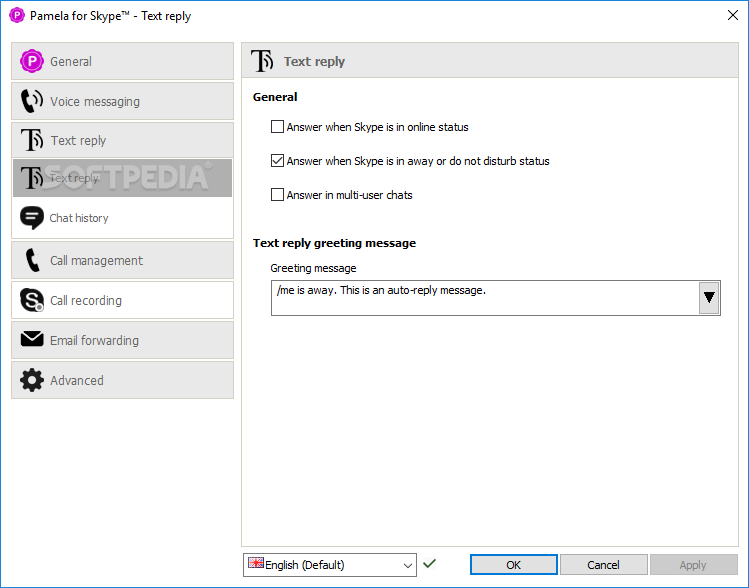Screen dimensions: 749x588
Task: Click the Pamela logo in the title bar
Action: tap(17, 15)
